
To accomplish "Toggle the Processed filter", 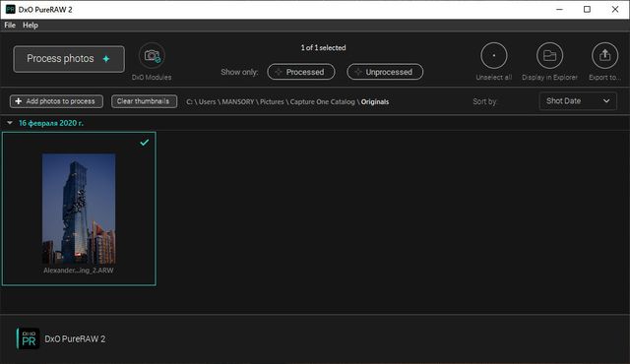I will [x=301, y=72].
